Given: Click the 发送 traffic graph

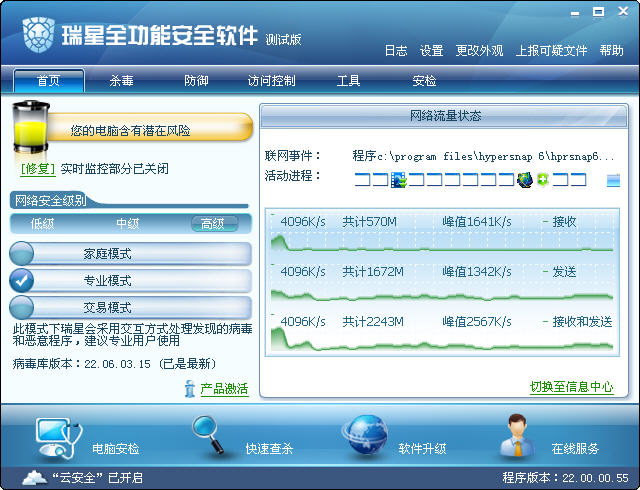Looking at the screenshot, I should 442,282.
